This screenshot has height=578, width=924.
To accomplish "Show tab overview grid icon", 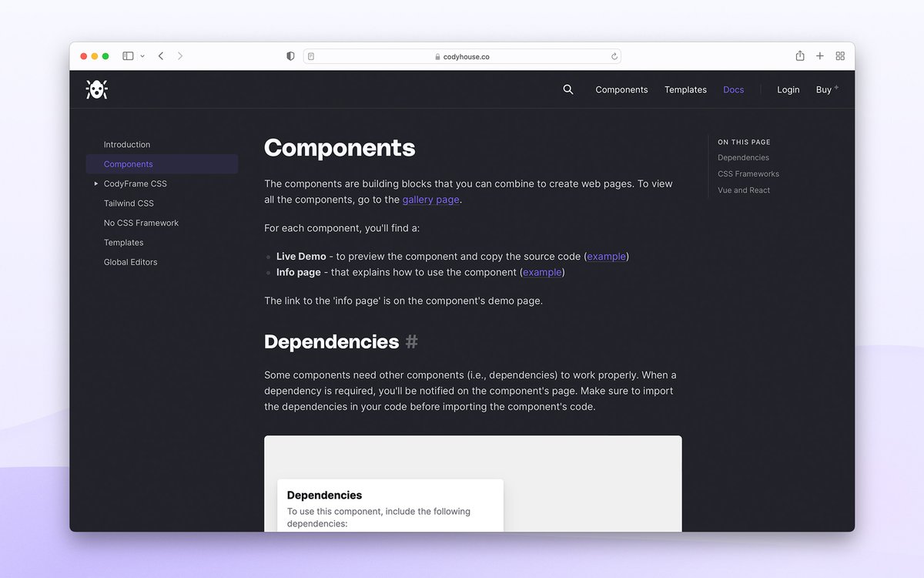I will click(x=840, y=56).
